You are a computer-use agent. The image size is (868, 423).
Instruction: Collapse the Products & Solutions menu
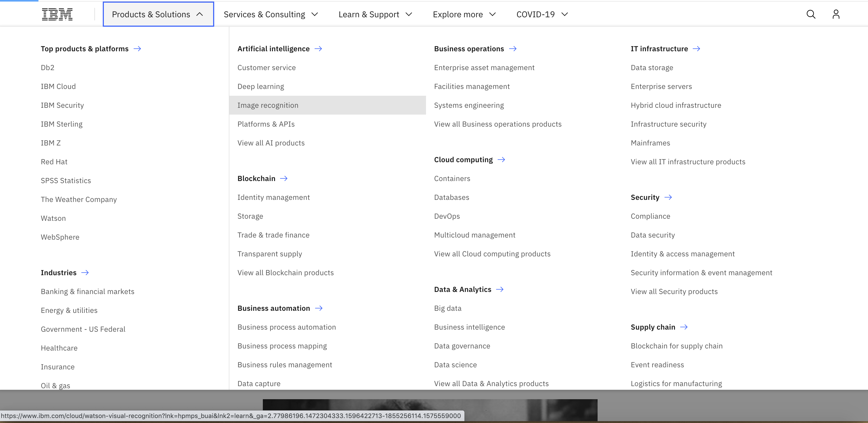click(158, 14)
